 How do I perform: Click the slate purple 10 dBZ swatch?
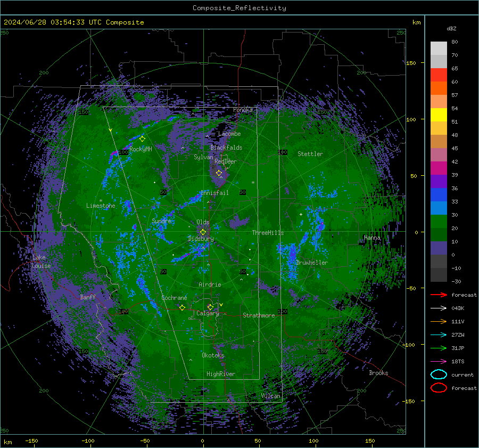click(x=439, y=248)
